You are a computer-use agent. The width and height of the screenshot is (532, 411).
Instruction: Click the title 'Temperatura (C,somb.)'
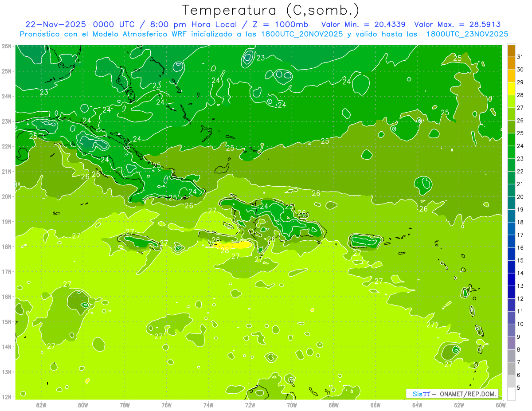point(271,10)
